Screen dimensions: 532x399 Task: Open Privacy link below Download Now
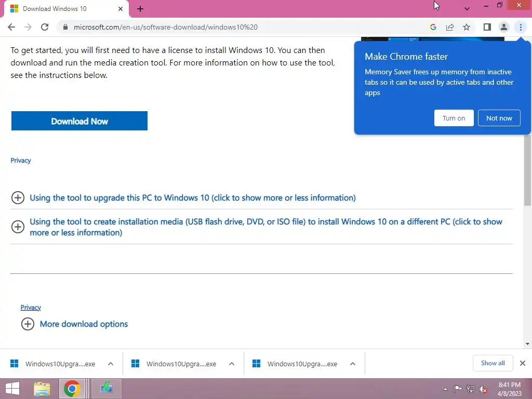[x=21, y=161]
